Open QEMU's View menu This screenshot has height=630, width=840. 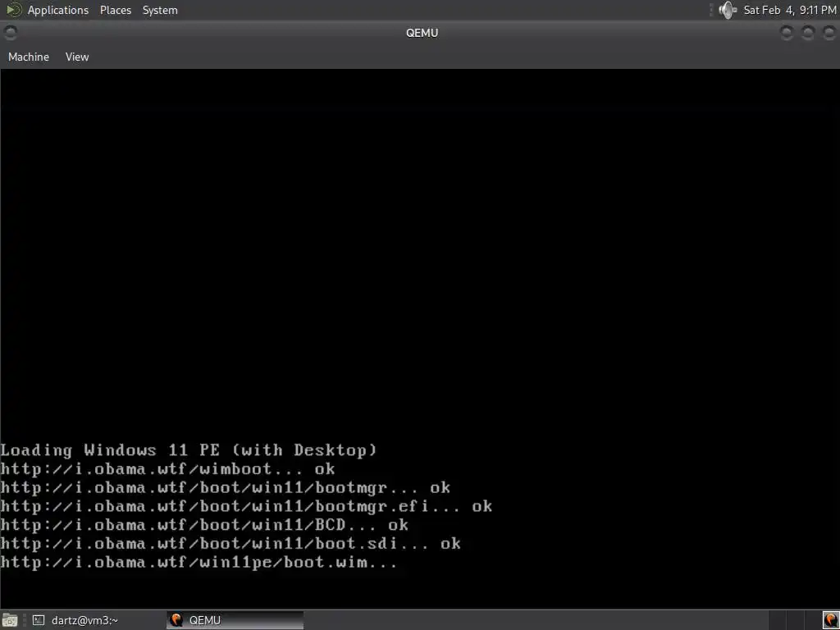point(77,57)
